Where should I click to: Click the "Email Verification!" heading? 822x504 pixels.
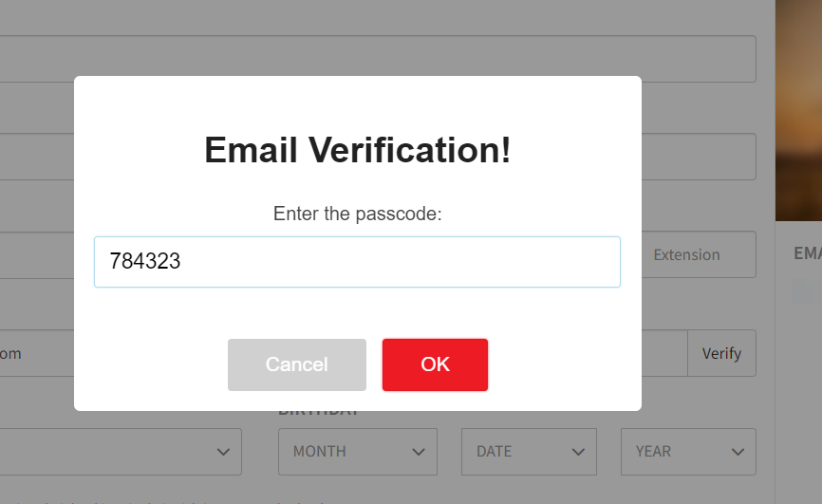click(x=357, y=151)
